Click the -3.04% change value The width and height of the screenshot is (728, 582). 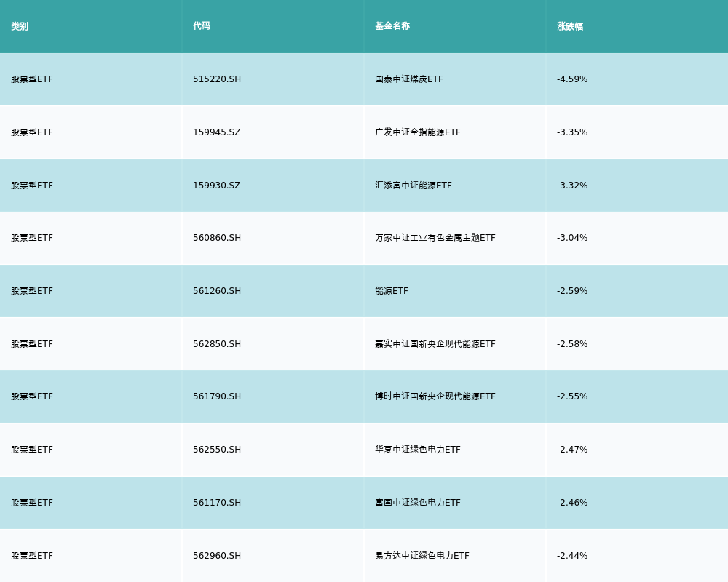pyautogui.click(x=572, y=238)
